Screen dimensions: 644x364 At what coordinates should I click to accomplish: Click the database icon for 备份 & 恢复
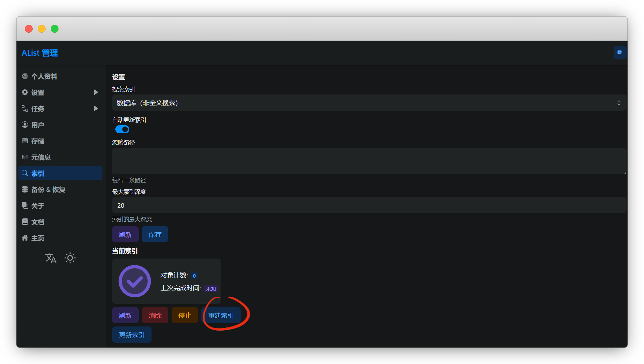(25, 189)
